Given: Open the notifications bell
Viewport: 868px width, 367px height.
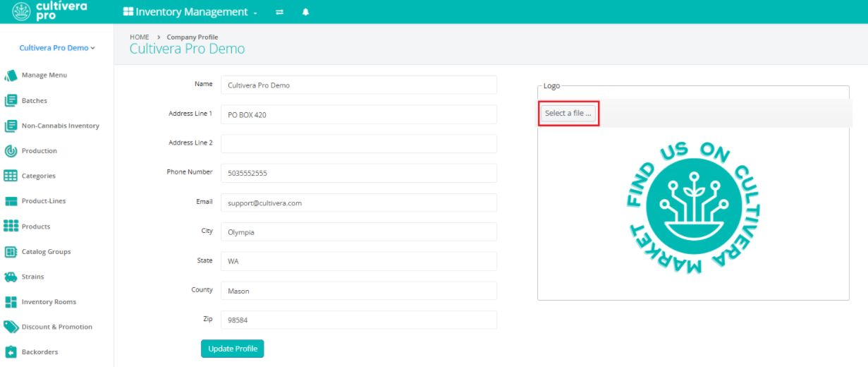Looking at the screenshot, I should coord(305,12).
